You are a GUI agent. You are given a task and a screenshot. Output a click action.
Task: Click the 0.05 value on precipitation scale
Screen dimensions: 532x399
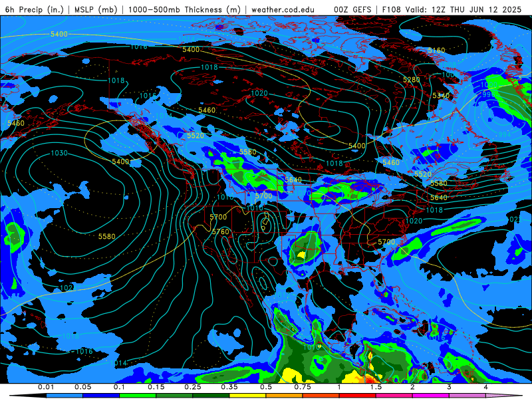[82, 387]
